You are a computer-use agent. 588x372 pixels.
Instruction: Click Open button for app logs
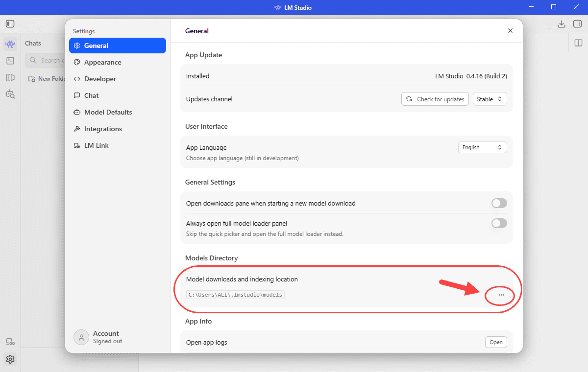click(496, 342)
